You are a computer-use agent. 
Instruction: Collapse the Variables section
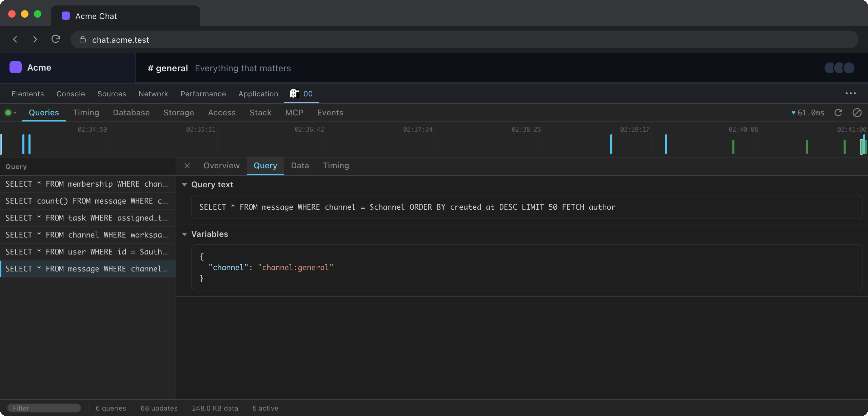tap(184, 234)
